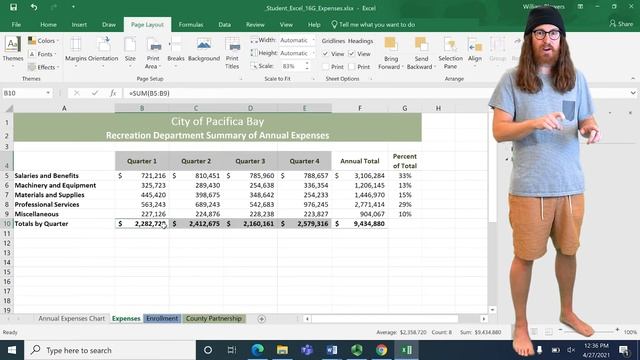The height and width of the screenshot is (360, 640).
Task: Toggle Headings Print checkbox
Action: [x=351, y=67]
